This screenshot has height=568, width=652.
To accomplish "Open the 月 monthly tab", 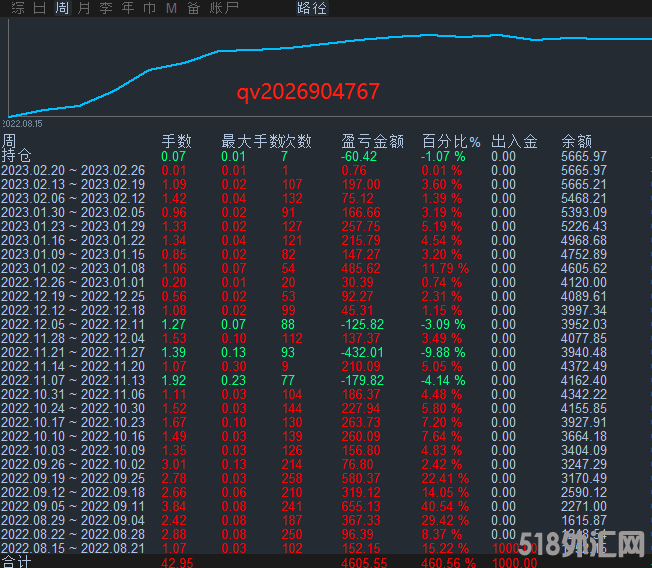I will pyautogui.click(x=83, y=8).
